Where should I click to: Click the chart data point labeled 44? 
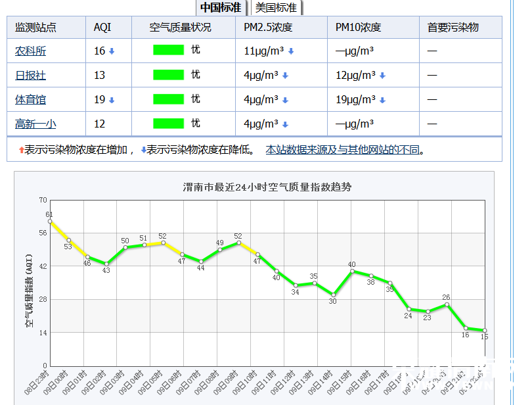point(201,262)
